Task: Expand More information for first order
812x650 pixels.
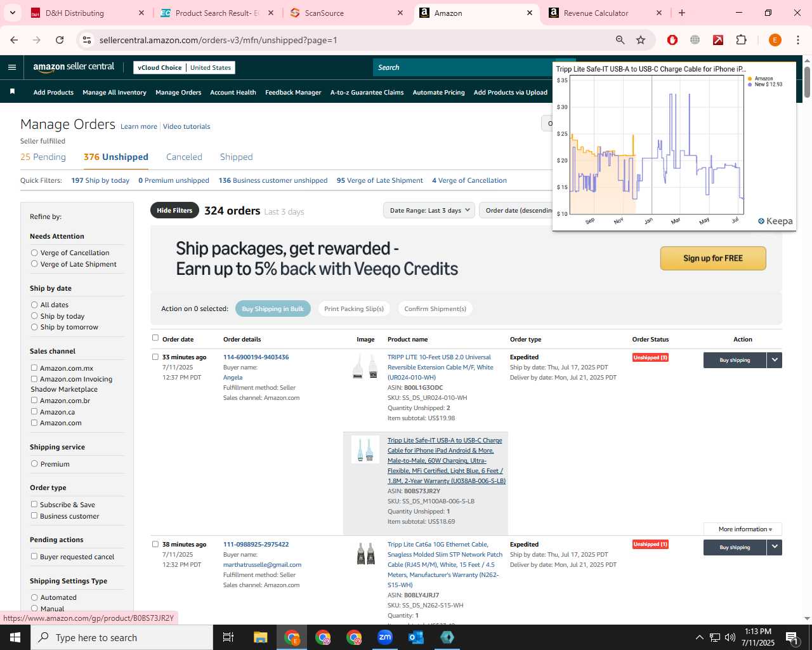Action: [743, 529]
